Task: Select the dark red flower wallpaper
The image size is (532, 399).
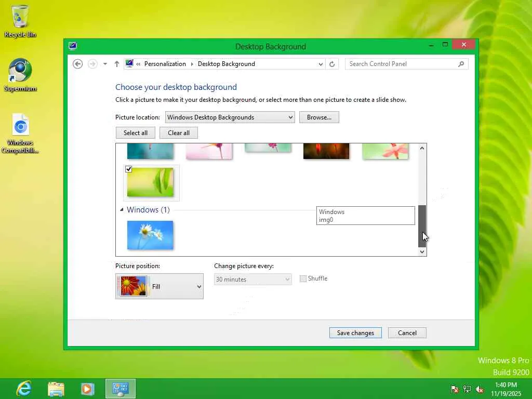Action: [326, 151]
